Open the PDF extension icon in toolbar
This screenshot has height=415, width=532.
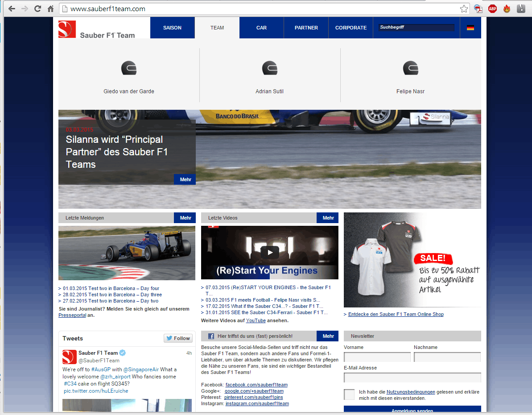tap(478, 9)
